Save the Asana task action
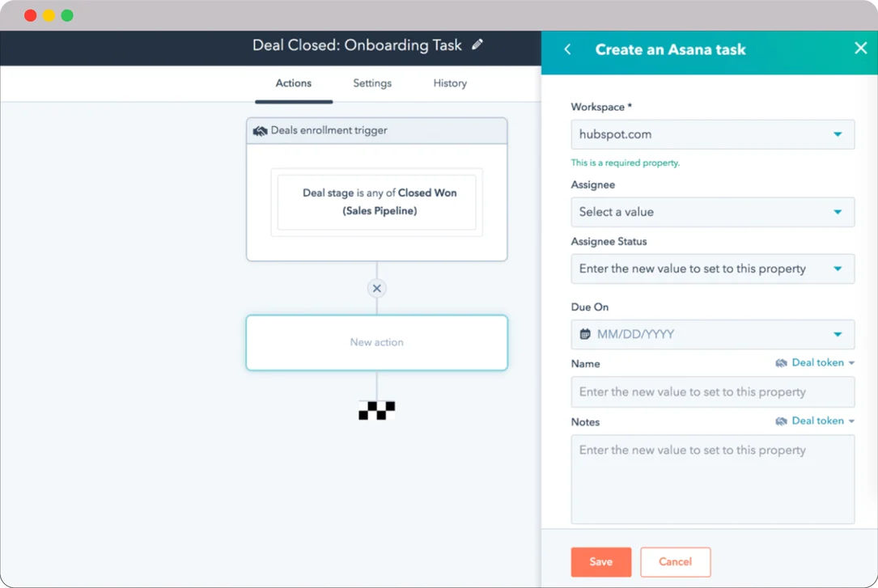 click(600, 561)
